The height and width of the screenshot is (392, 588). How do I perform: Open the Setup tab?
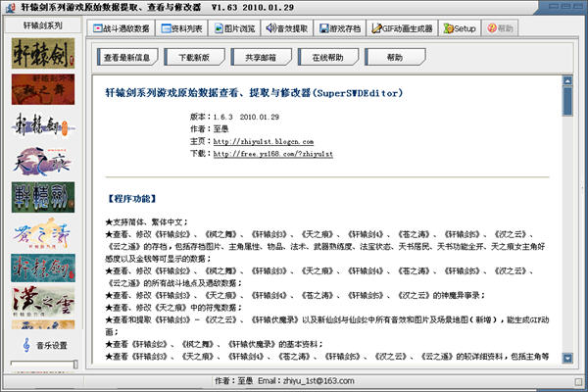460,28
